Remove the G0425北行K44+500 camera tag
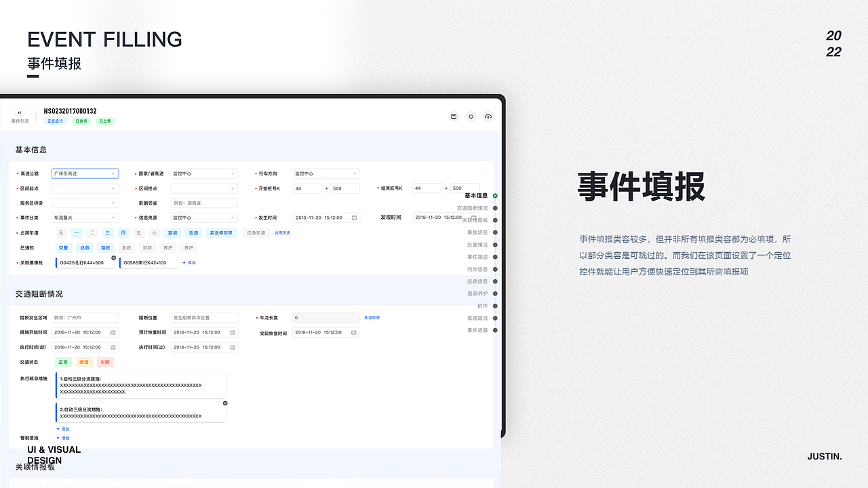The image size is (868, 488). tap(114, 258)
